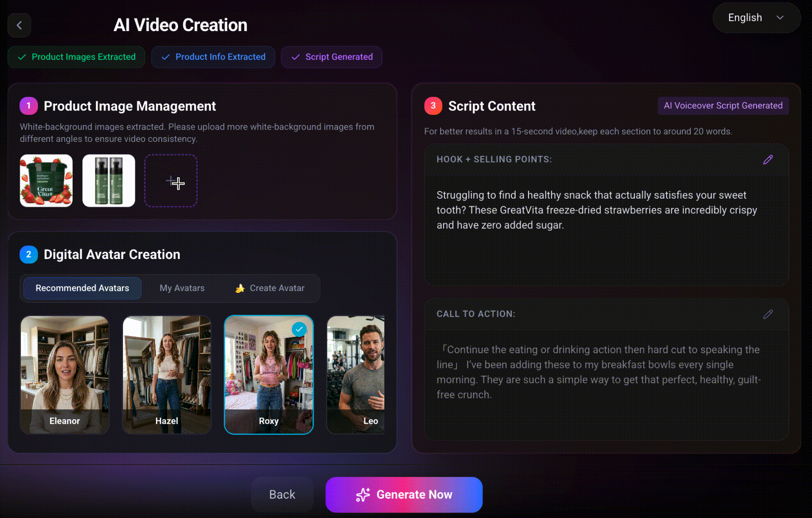Click the Product Info Extracted status chip
812x518 pixels.
pyautogui.click(x=213, y=57)
